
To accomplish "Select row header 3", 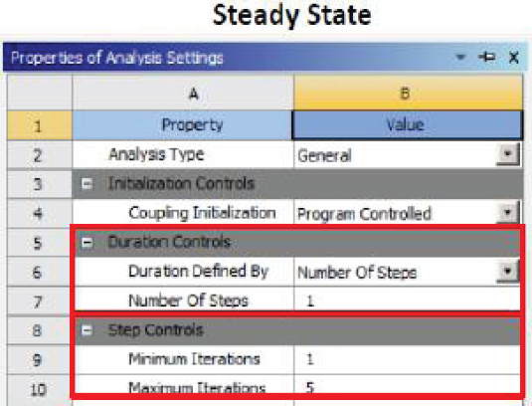I will pyautogui.click(x=40, y=184).
